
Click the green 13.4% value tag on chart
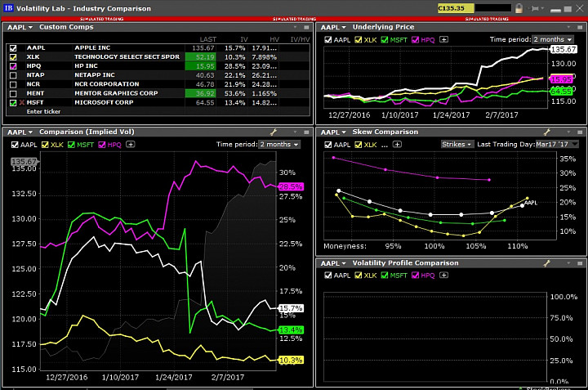291,330
